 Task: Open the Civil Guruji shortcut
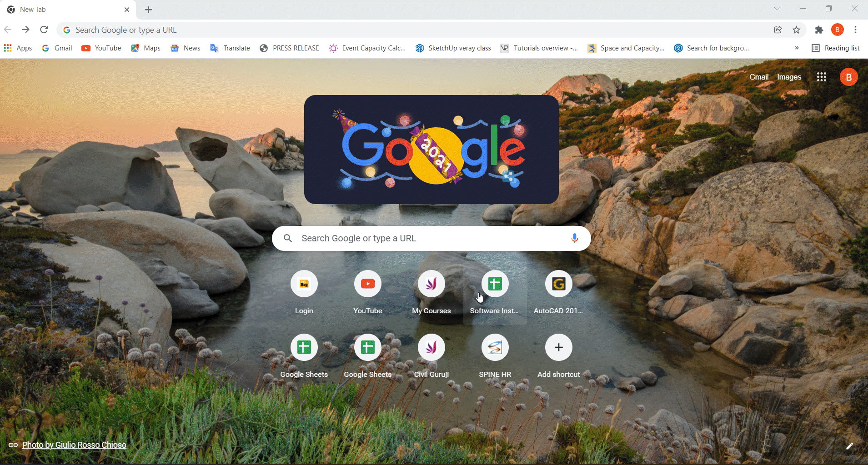click(x=431, y=356)
